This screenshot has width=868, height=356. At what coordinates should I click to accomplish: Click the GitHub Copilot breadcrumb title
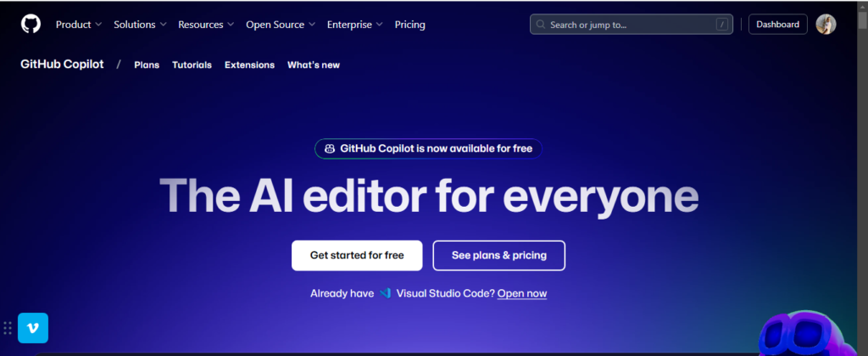(62, 64)
